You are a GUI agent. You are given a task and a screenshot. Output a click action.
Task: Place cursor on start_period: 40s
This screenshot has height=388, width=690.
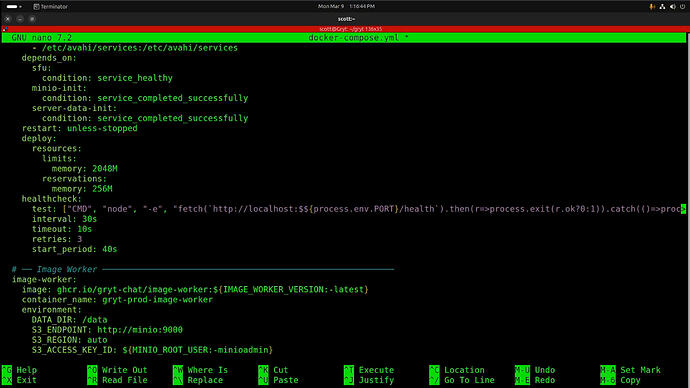tap(74, 249)
